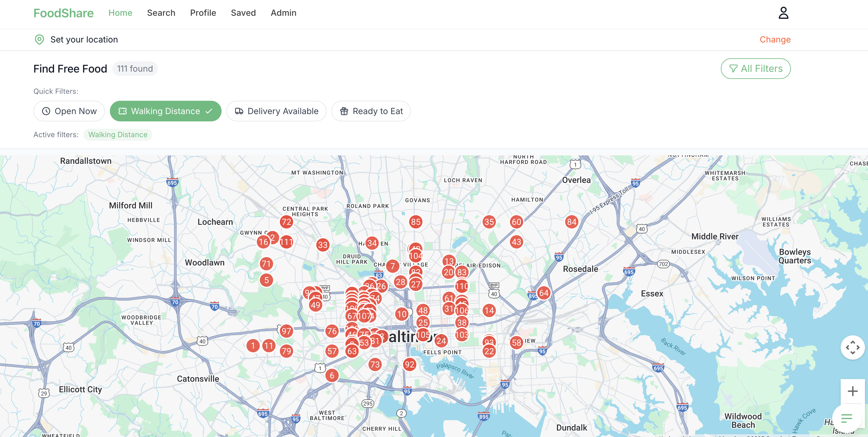This screenshot has height=437, width=868.
Task: Select map marker number 72
Action: (286, 222)
